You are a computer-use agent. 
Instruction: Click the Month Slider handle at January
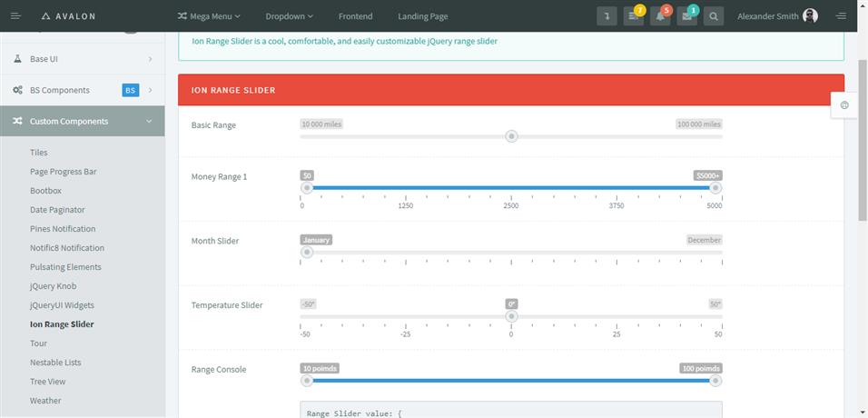point(307,253)
